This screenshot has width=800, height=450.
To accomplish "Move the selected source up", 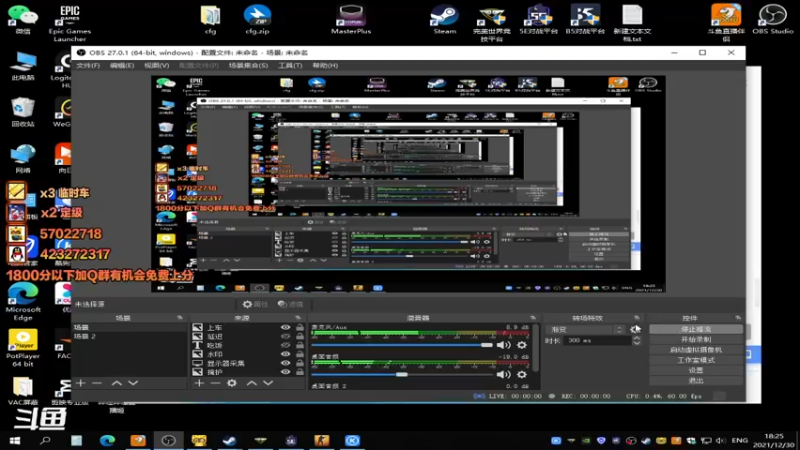I will [252, 383].
